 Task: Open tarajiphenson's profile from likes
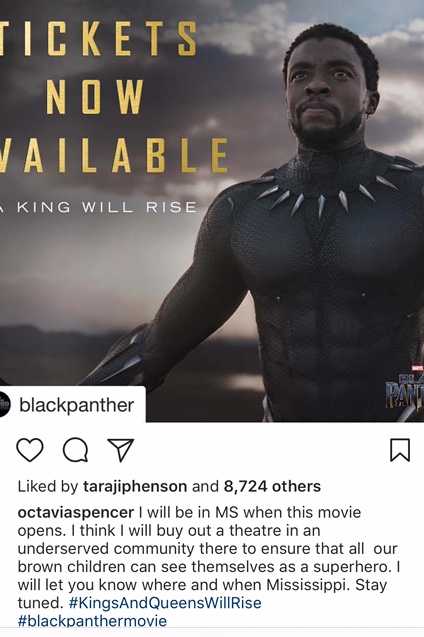[135, 486]
